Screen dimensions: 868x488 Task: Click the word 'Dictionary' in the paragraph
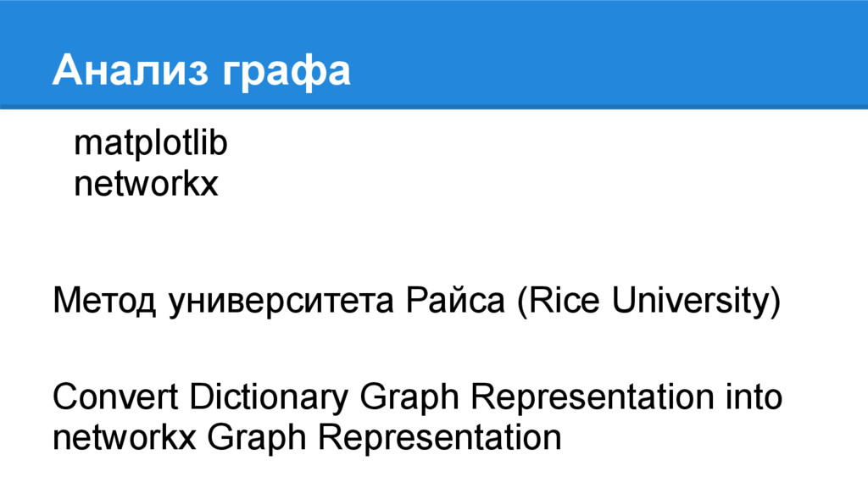pyautogui.click(x=269, y=398)
